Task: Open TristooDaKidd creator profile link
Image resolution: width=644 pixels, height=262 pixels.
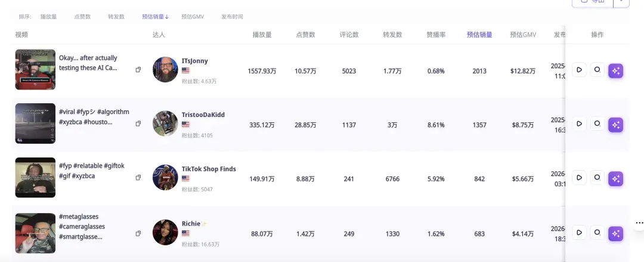Action: [203, 115]
